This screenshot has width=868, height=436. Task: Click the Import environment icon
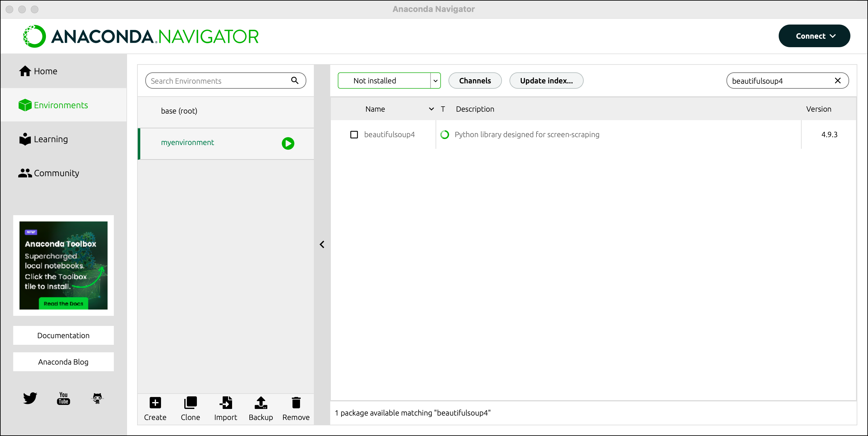(x=225, y=403)
